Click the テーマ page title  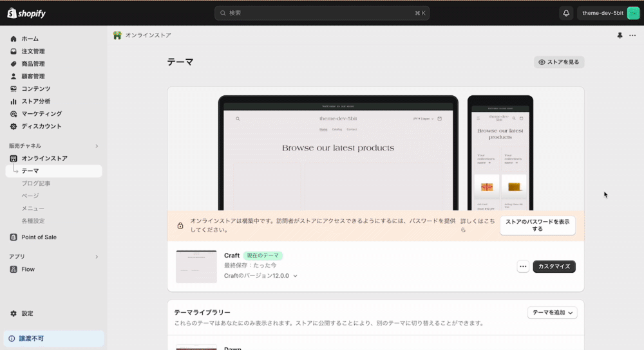(180, 62)
